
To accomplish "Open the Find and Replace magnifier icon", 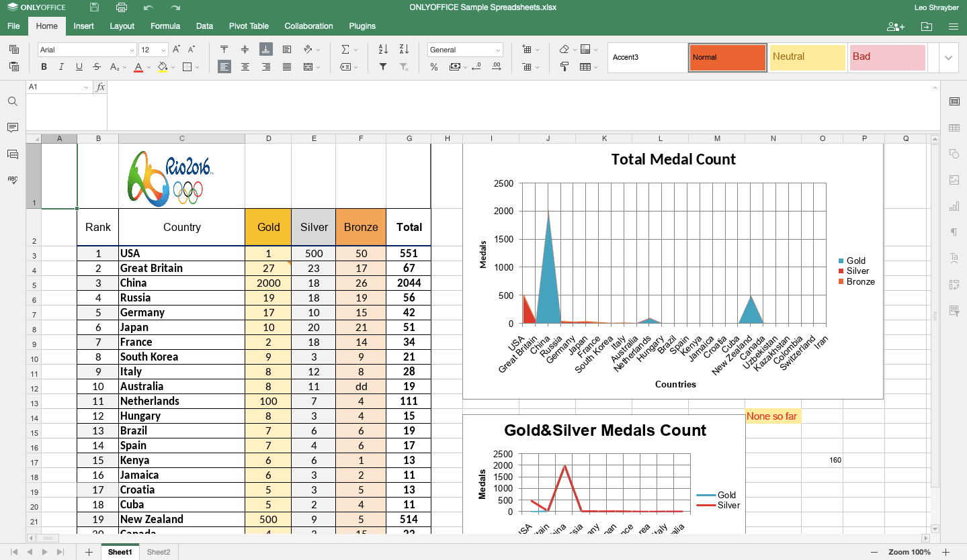I will pos(13,101).
